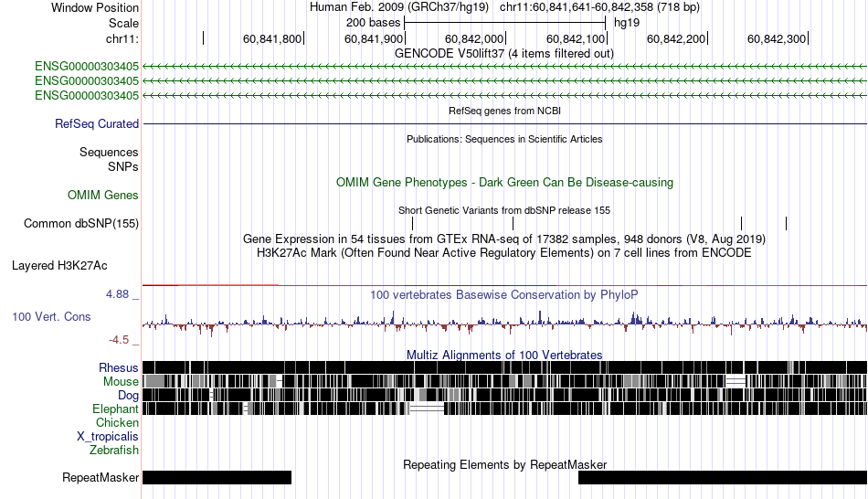Click the RefSeq Curated intron line

[505, 123]
